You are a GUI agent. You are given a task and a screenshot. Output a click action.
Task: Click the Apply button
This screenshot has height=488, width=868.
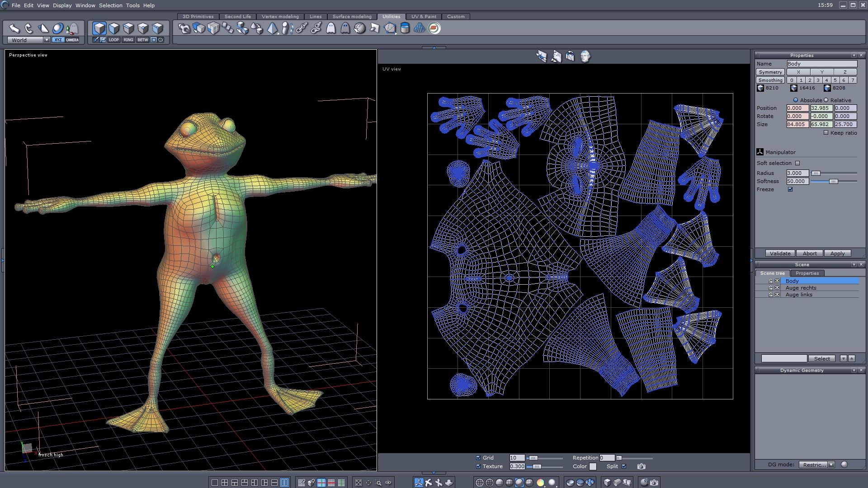pyautogui.click(x=837, y=253)
